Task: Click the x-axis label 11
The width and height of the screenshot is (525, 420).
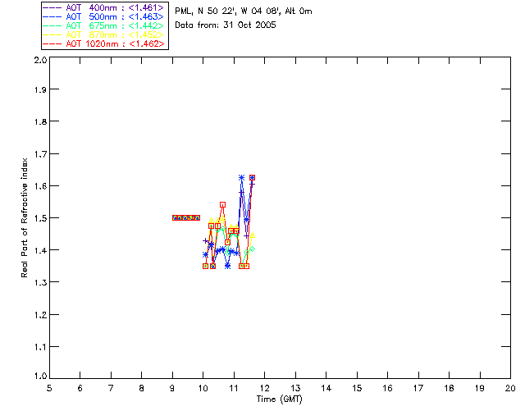Action: tap(234, 388)
